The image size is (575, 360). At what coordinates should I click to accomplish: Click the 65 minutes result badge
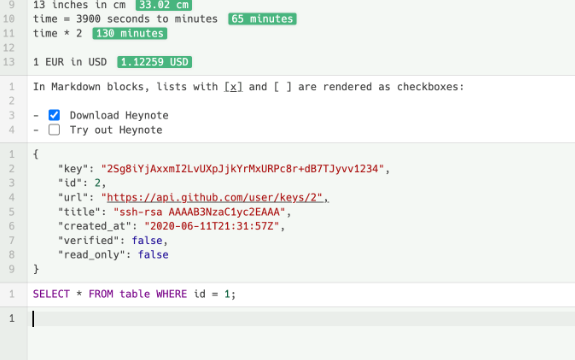click(262, 19)
